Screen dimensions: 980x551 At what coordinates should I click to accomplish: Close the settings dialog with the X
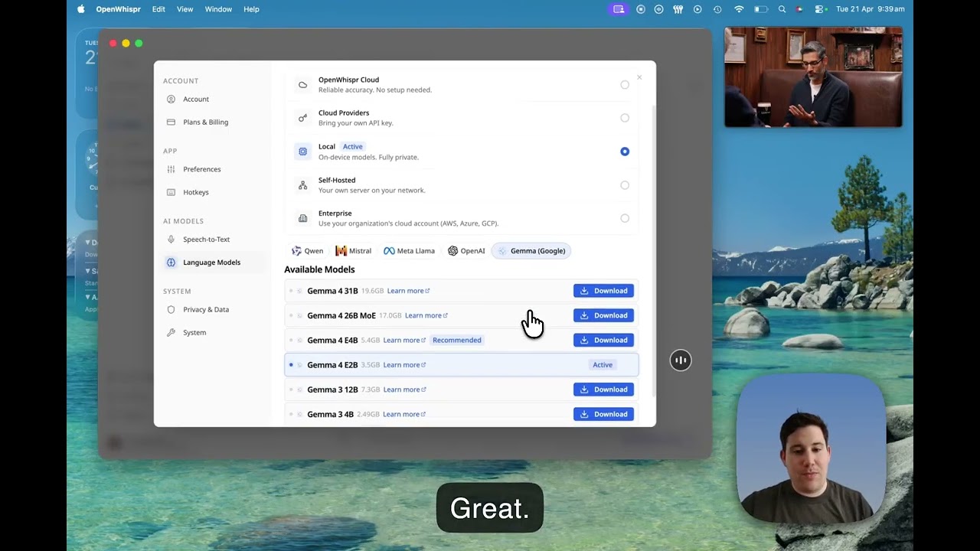639,77
